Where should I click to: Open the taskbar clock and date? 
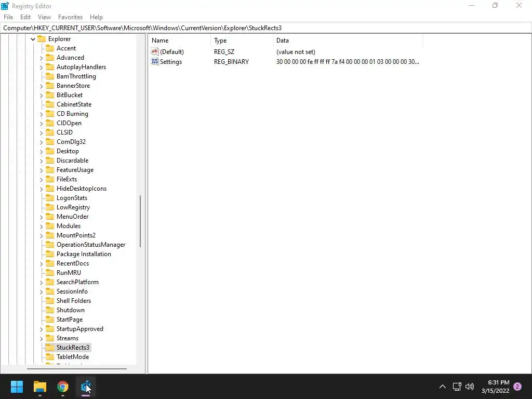click(495, 387)
